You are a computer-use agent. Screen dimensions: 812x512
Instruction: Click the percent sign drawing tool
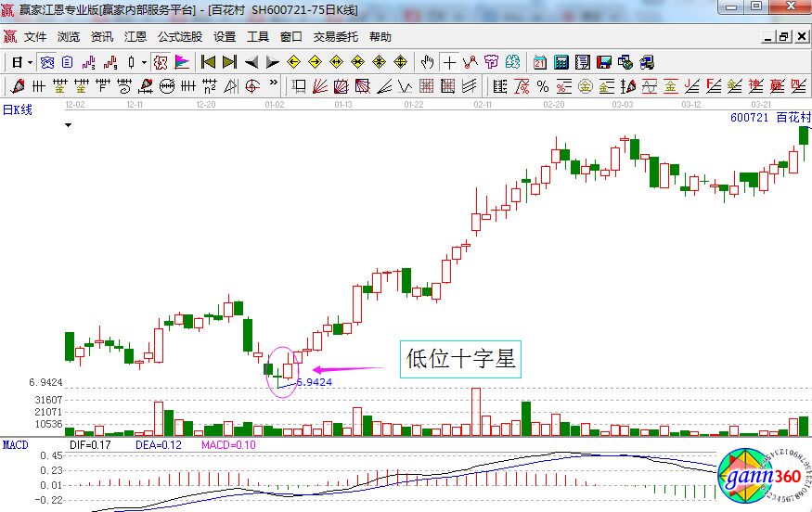(x=542, y=86)
